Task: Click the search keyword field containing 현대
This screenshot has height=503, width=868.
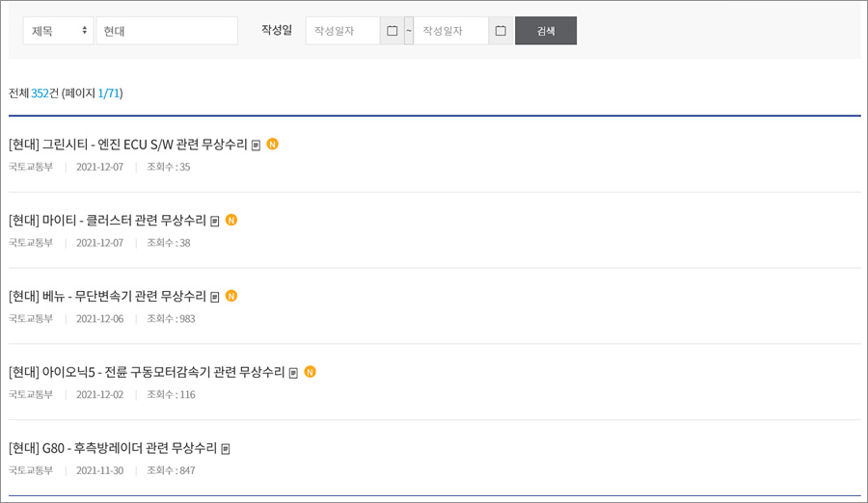Action: [x=167, y=31]
